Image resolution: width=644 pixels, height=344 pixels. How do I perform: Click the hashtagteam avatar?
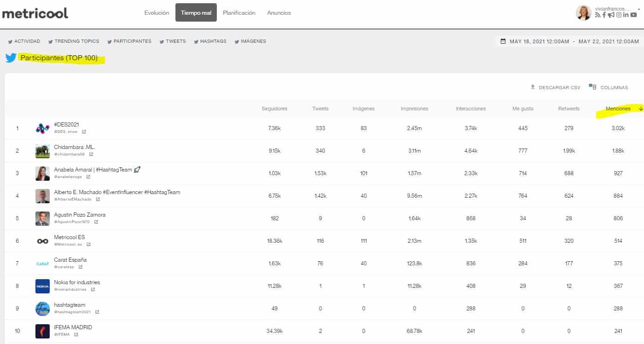(x=42, y=309)
